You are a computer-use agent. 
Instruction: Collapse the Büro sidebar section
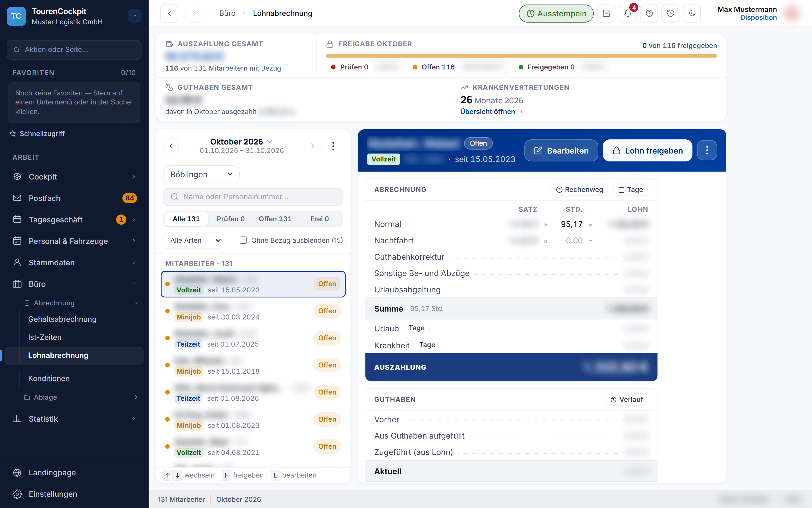tap(74, 284)
